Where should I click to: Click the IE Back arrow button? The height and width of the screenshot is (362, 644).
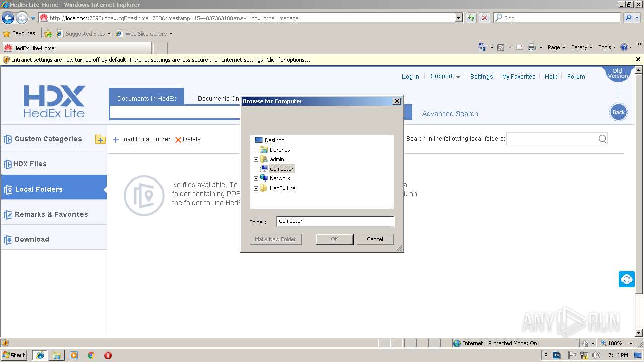8,18
